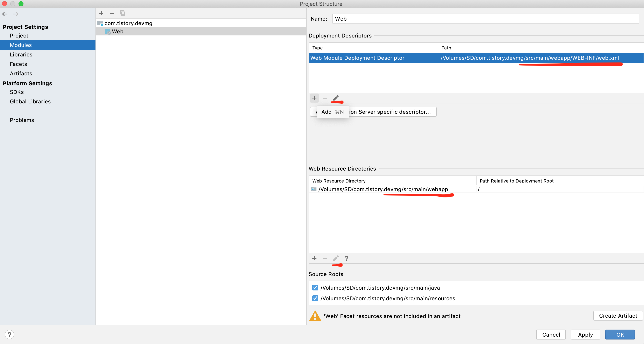Viewport: 644px width, 344px height.
Task: Open the Libraries settings section
Action: coord(21,55)
